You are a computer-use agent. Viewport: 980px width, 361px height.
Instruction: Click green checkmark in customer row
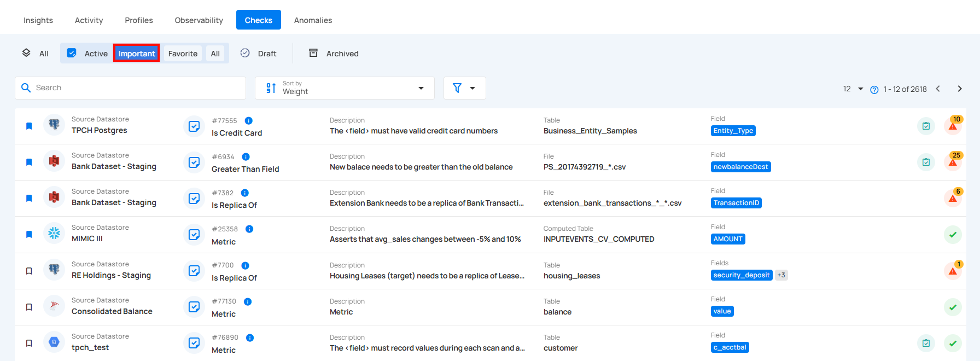953,343
